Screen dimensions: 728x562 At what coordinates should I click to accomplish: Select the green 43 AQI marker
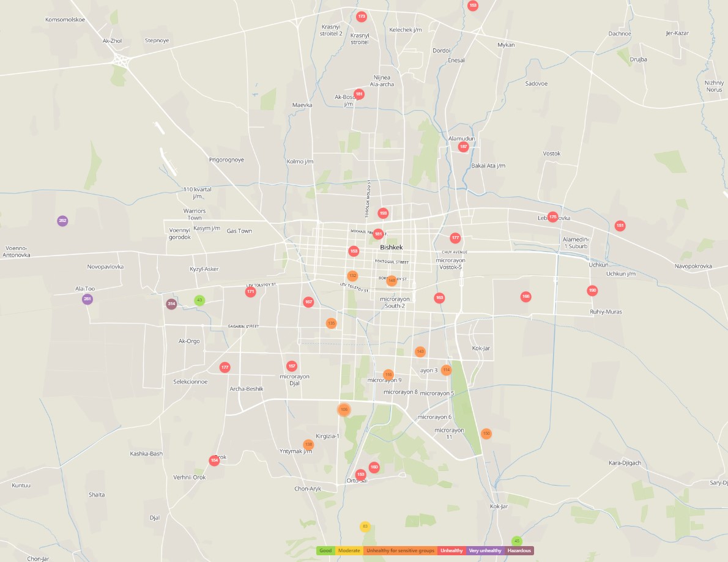click(x=199, y=300)
